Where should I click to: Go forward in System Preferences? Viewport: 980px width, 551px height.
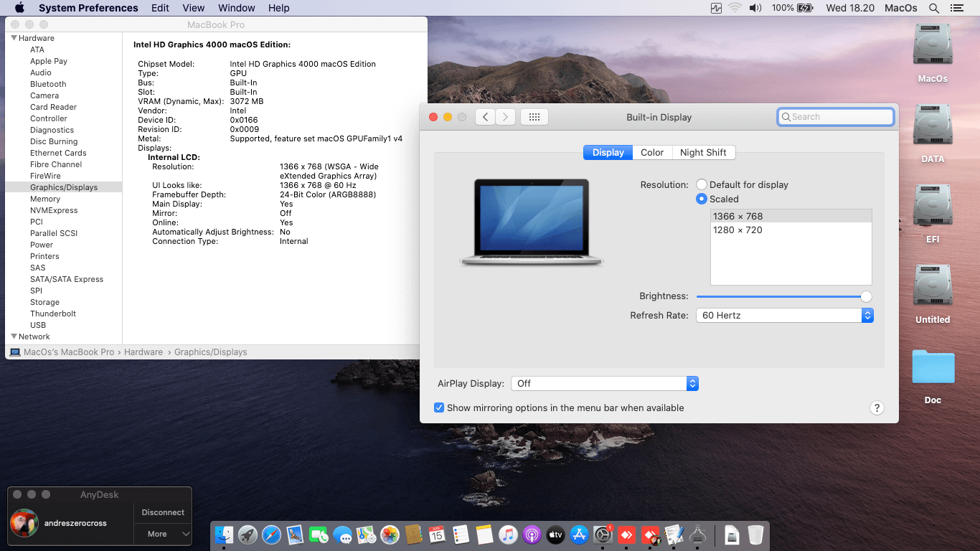tap(506, 117)
